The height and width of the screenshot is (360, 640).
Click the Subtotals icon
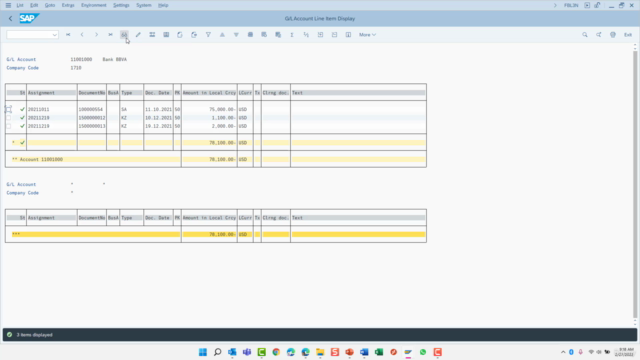[306, 35]
